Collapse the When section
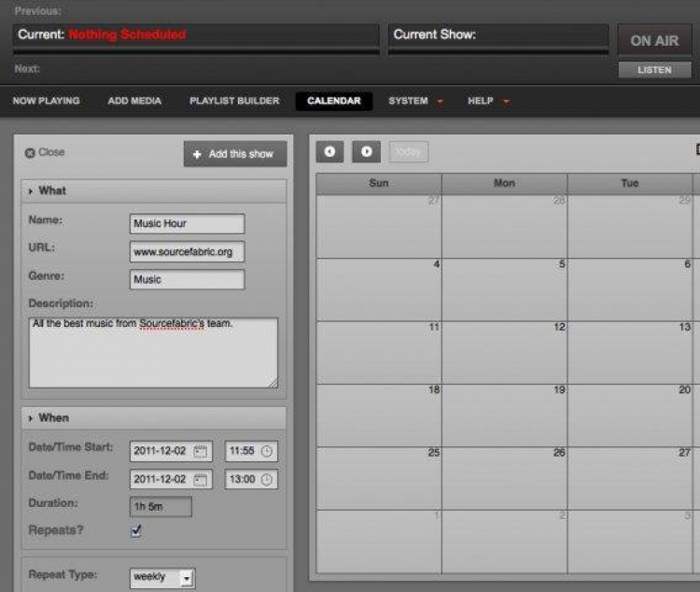Viewport: 700px width, 592px height. [x=154, y=418]
